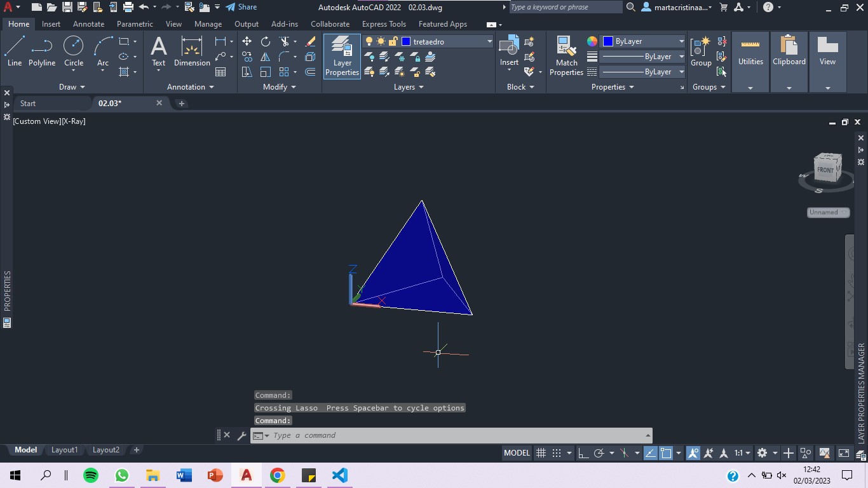Click the Fillet tool

point(284,57)
